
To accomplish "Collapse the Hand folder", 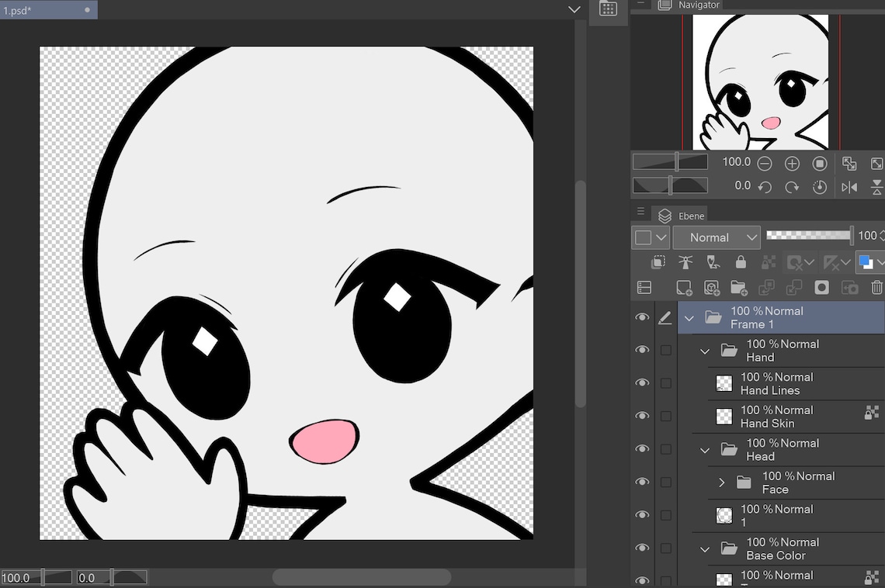I will [704, 351].
